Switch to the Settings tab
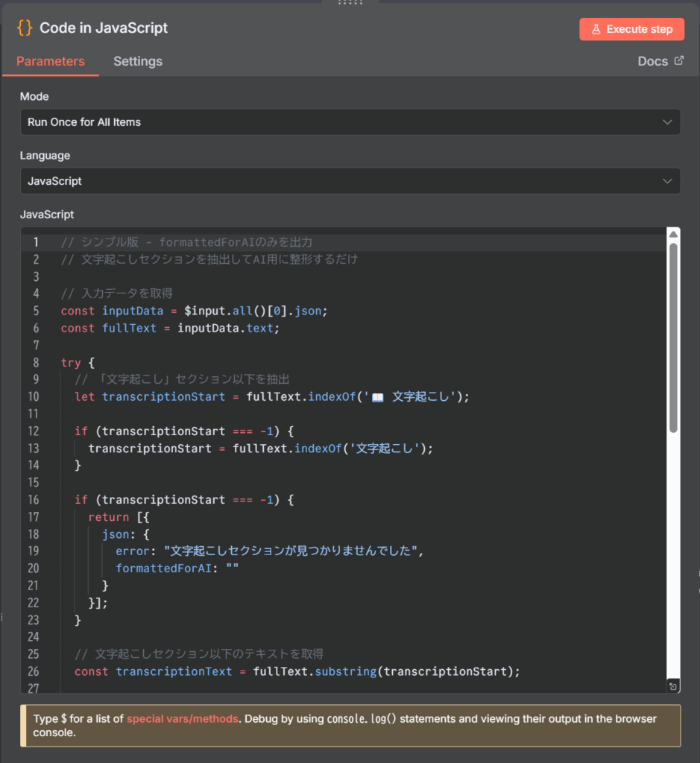 138,61
